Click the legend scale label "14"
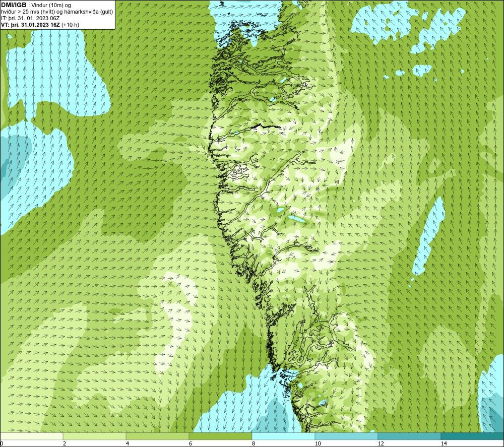 pos(444,443)
